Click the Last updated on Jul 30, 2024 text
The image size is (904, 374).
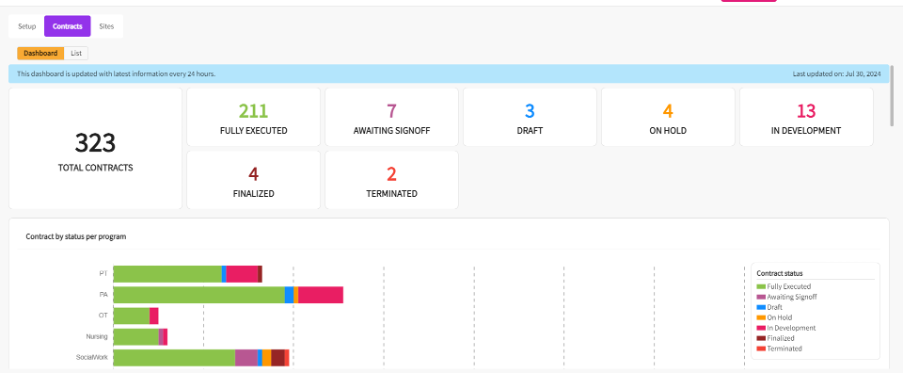point(837,74)
